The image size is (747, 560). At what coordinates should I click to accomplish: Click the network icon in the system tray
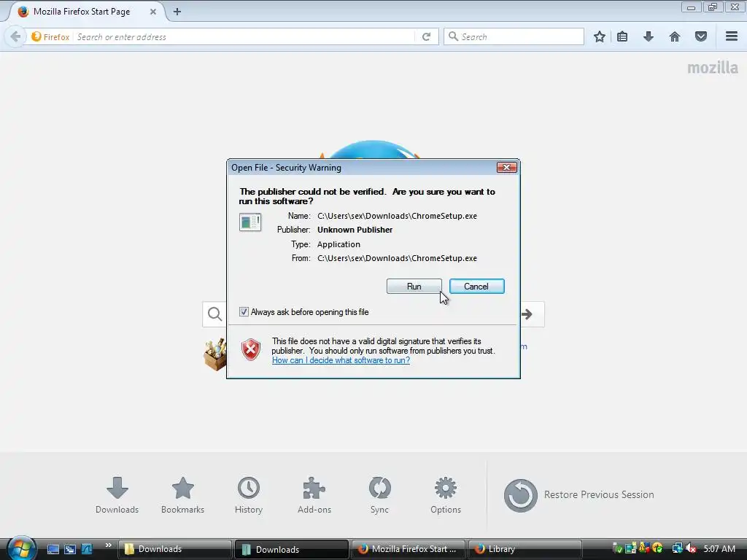[677, 548]
